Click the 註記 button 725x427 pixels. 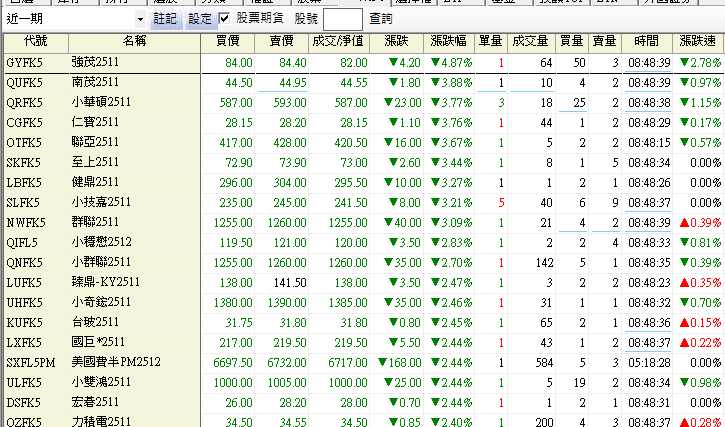click(x=167, y=19)
